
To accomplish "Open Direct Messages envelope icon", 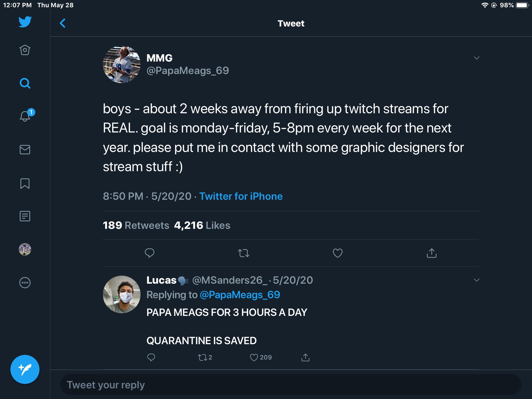I will pos(25,150).
